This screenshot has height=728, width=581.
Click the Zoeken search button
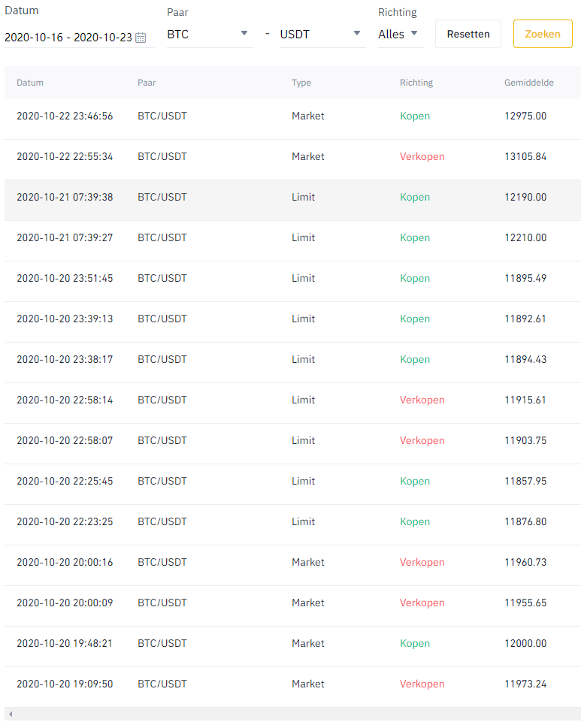[542, 34]
